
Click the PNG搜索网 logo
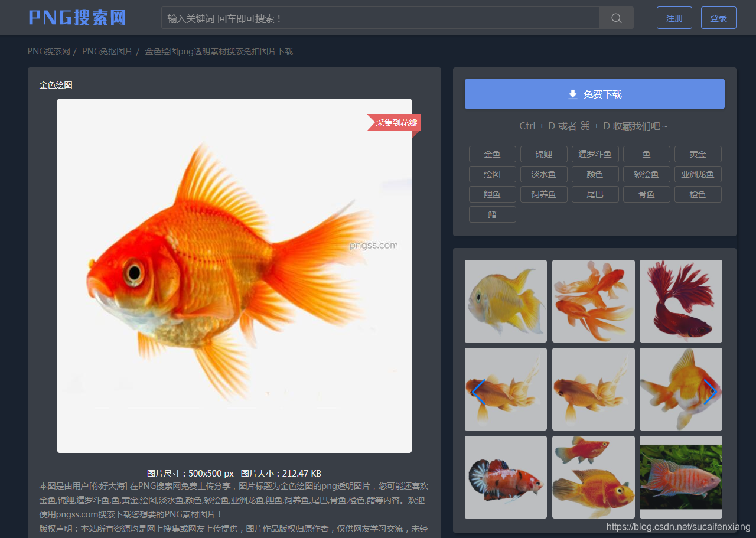pyautogui.click(x=77, y=17)
